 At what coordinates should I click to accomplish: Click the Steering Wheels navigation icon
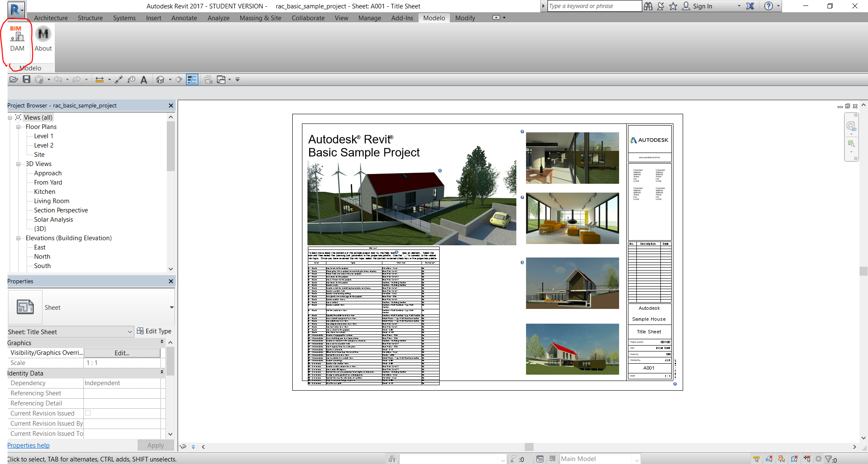[x=851, y=126]
